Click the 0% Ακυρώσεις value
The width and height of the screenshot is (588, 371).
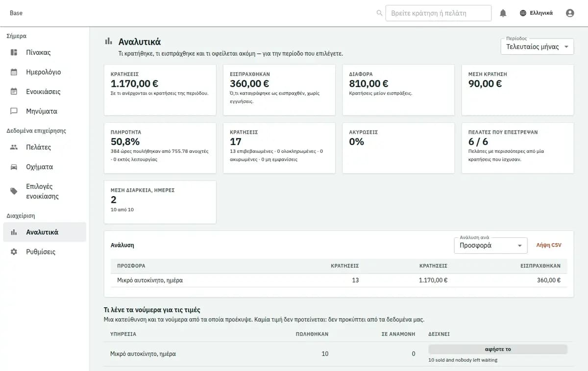pyautogui.click(x=356, y=142)
